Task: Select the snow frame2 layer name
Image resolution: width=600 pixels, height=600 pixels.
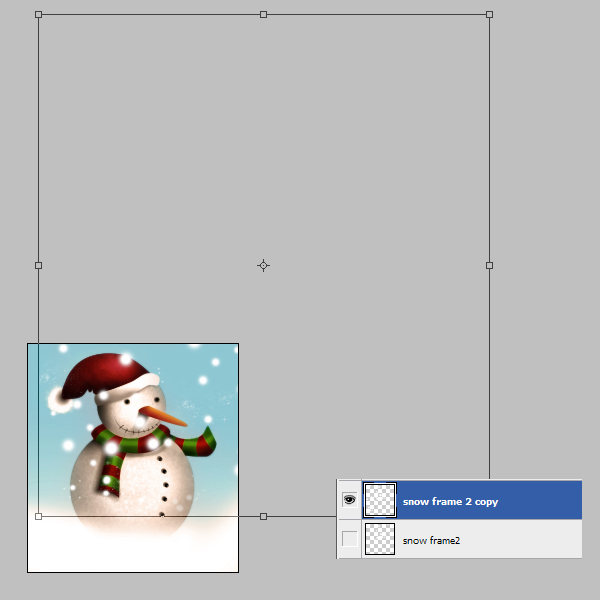Action: tap(431, 540)
